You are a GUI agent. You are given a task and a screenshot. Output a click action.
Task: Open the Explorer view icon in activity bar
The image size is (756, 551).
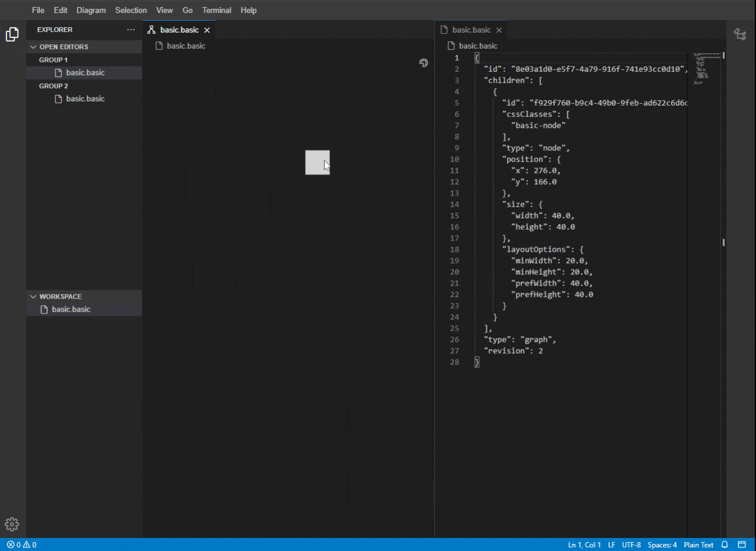pyautogui.click(x=12, y=34)
